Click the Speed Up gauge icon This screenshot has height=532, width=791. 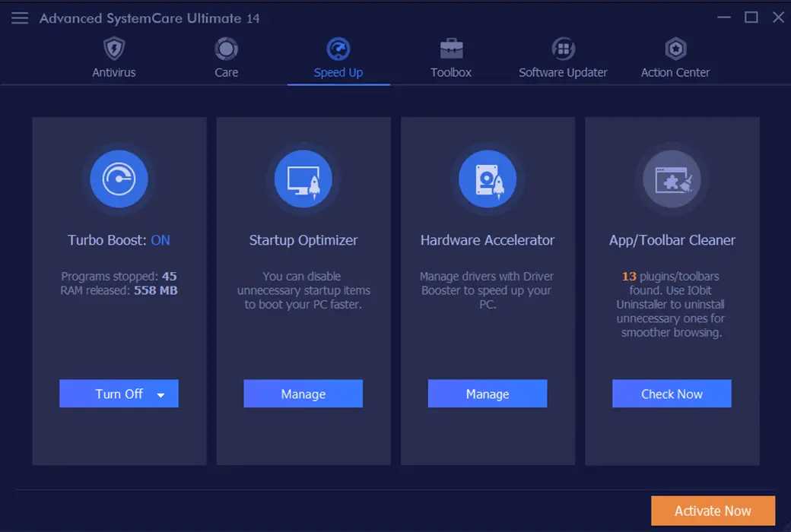pos(338,49)
